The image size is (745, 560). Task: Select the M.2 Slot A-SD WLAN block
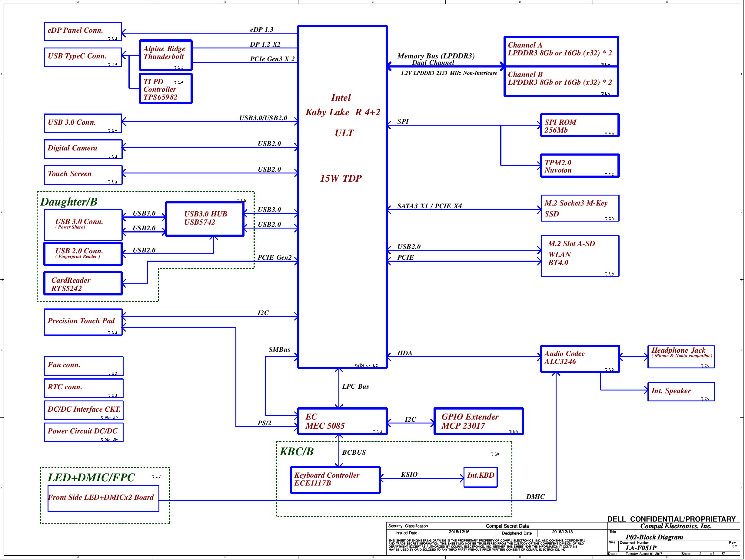click(x=580, y=256)
